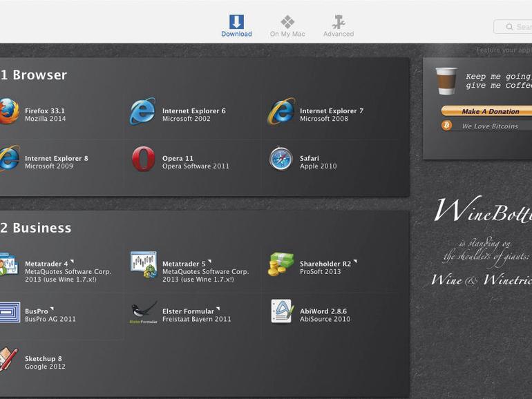
Task: Click the Mozilla 2014 subtitle
Action: [45, 119]
